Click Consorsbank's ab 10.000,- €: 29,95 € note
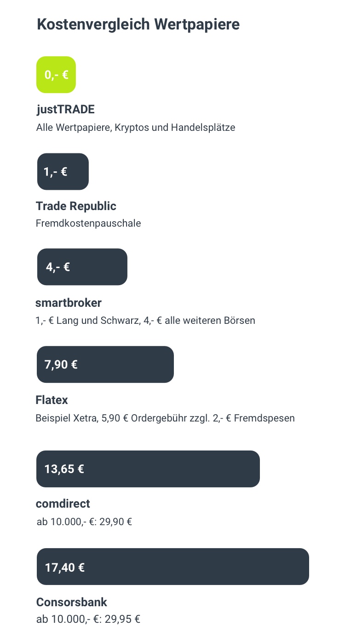Image resolution: width=345 pixels, height=644 pixels. click(x=88, y=619)
